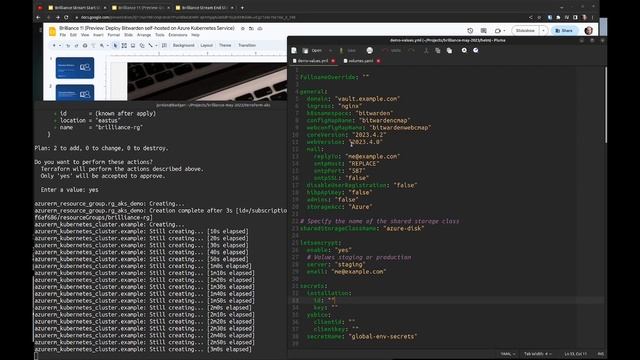Click the webVersion 2023.4.0 value
The image size is (640, 360).
(x=366, y=142)
